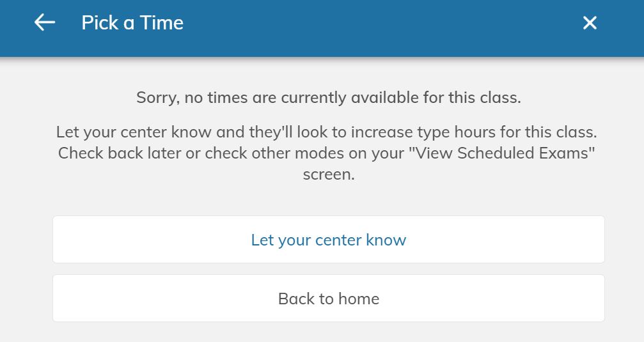Click the back arrow icon
This screenshot has height=342, width=644.
click(45, 23)
